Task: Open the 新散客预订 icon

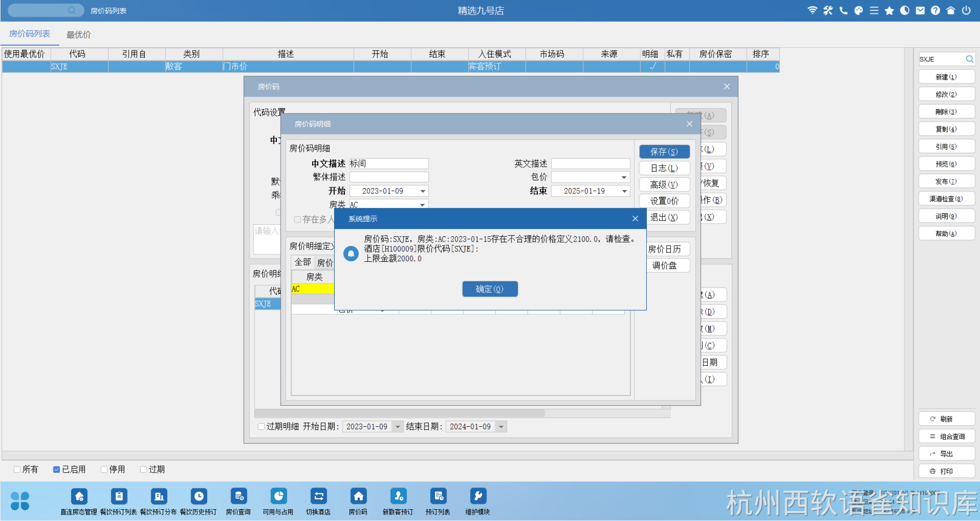Action: click(x=398, y=497)
